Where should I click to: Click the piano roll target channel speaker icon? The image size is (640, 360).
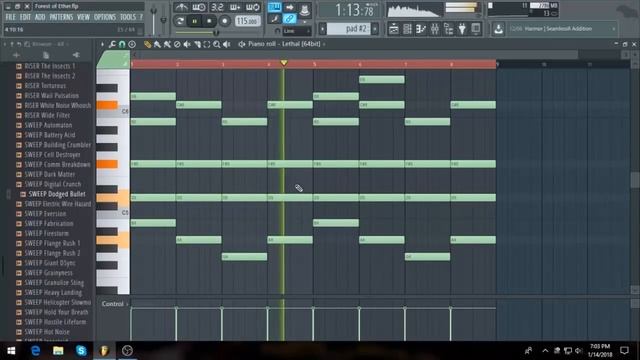point(242,44)
